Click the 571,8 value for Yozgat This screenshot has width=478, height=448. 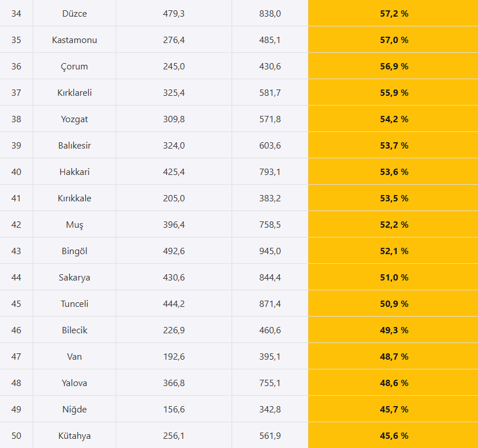click(270, 119)
